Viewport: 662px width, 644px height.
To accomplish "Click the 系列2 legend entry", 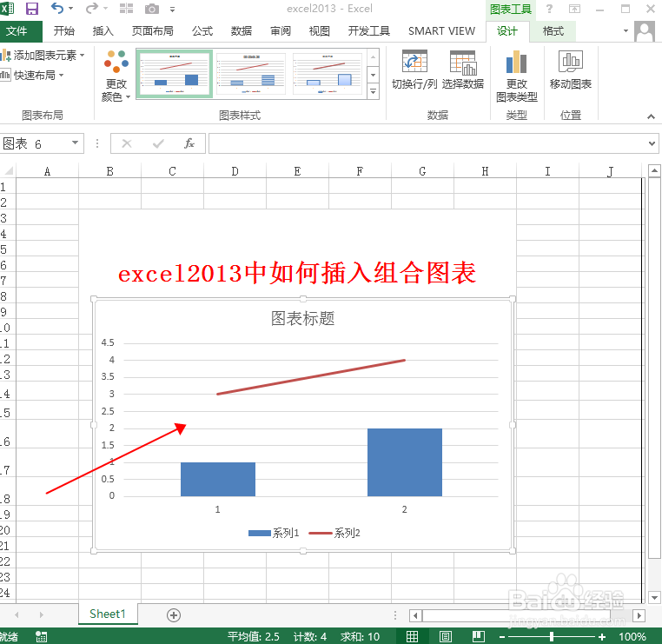I will (334, 533).
